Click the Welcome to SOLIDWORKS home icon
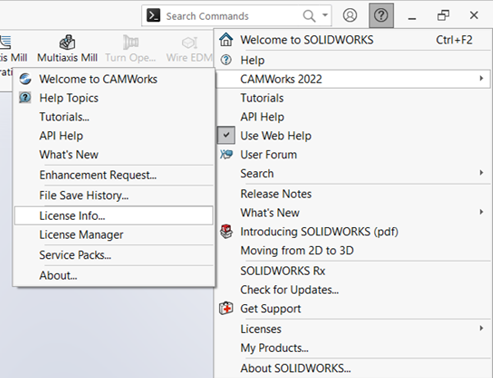 (226, 40)
